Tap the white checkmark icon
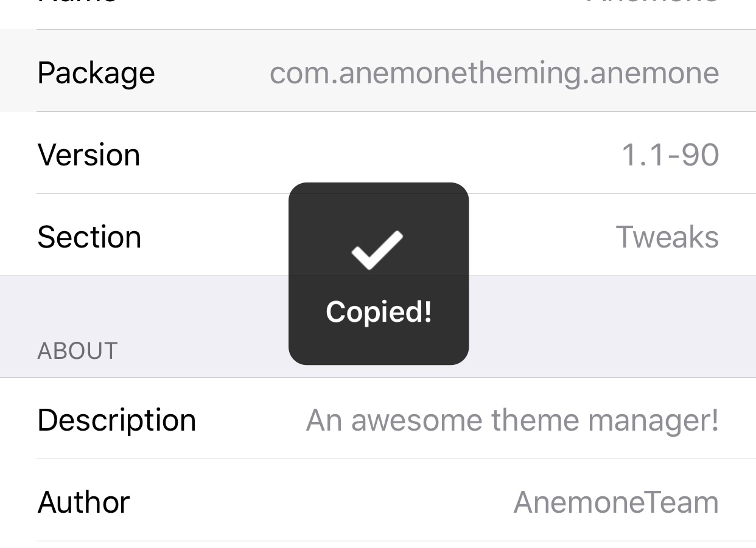Viewport: 756px width, 548px height. tap(377, 250)
